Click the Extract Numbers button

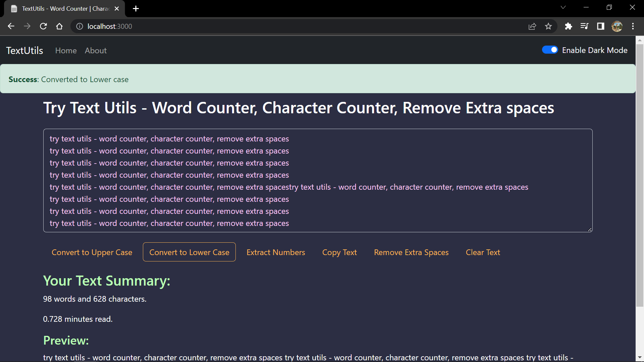276,252
